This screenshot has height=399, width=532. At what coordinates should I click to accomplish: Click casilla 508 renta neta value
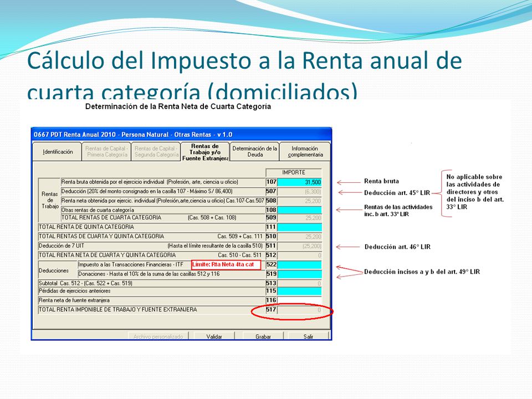(x=299, y=201)
